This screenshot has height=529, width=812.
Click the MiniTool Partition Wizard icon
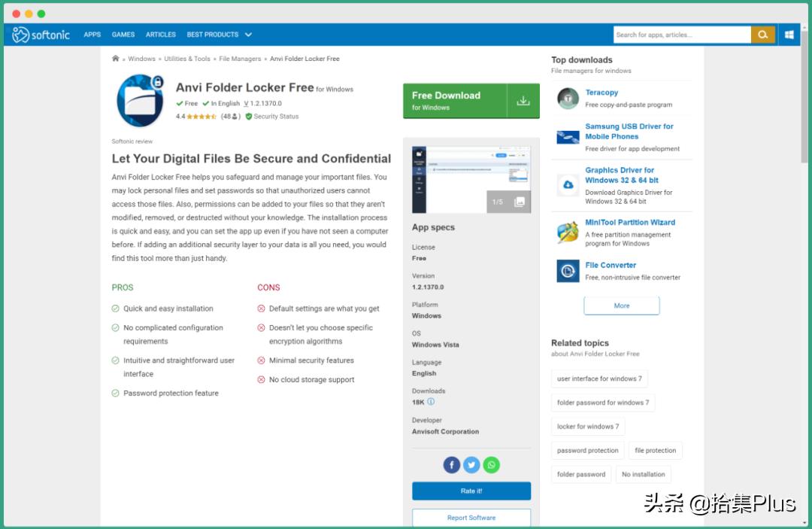568,232
